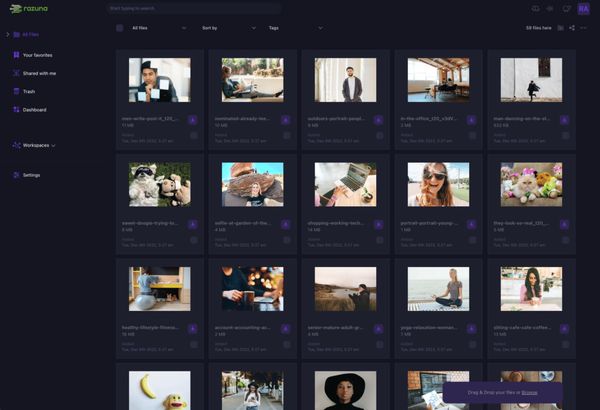Open the Tags filter dropdown
Screen dimensions: 600x410
point(295,28)
